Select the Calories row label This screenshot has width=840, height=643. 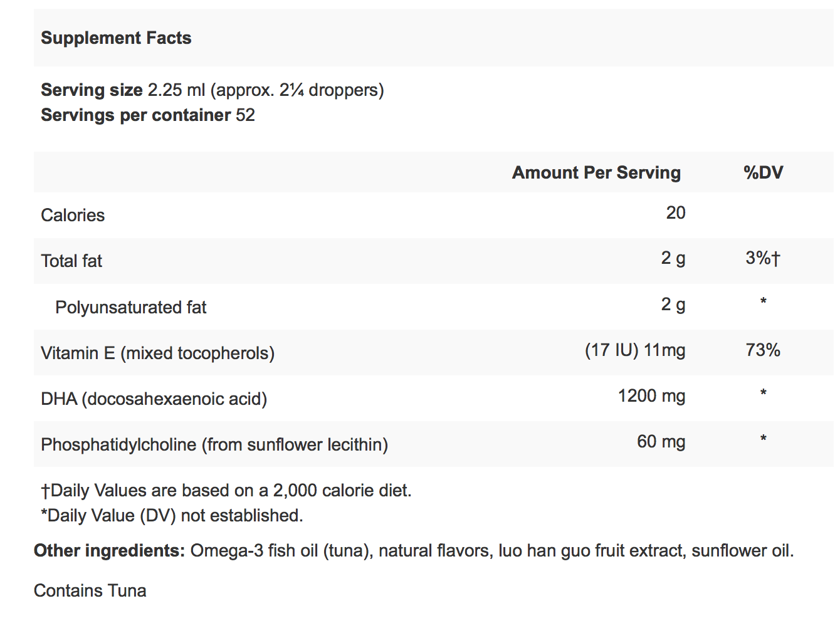tap(73, 216)
